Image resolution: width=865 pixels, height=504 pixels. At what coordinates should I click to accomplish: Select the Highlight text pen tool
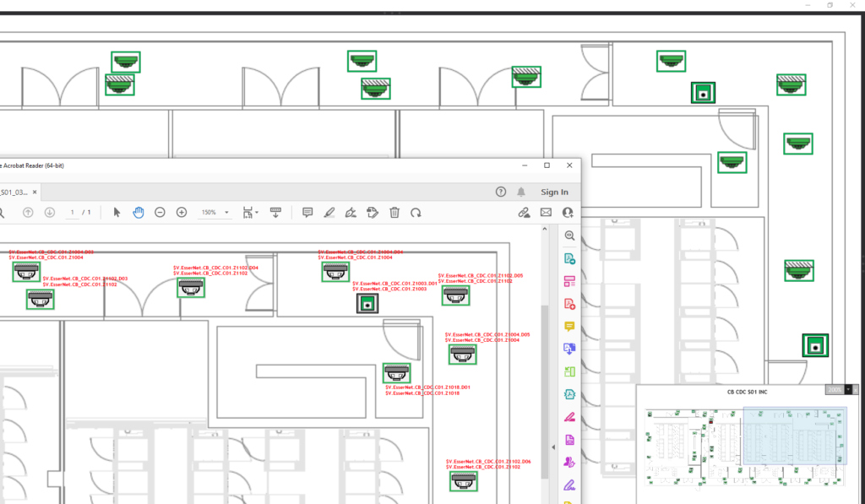(329, 212)
